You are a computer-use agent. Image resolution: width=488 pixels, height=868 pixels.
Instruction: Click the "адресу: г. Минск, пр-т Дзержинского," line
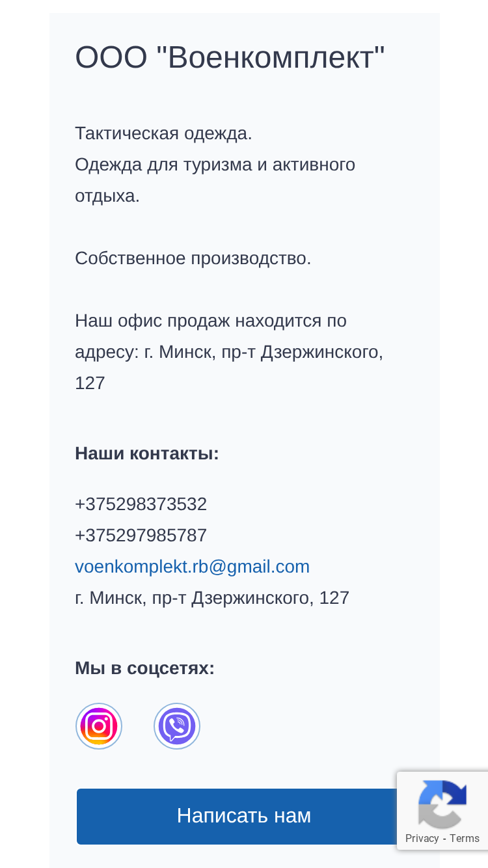[x=229, y=352]
